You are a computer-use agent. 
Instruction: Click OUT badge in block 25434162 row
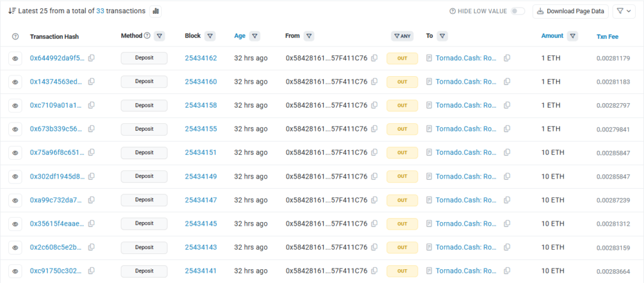[x=402, y=58]
